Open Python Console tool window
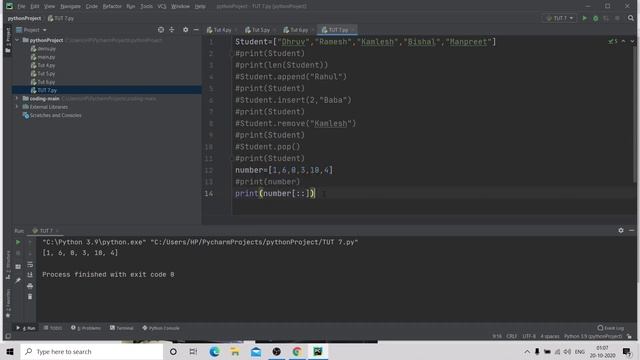This screenshot has width=640, height=360. pyautogui.click(x=161, y=328)
